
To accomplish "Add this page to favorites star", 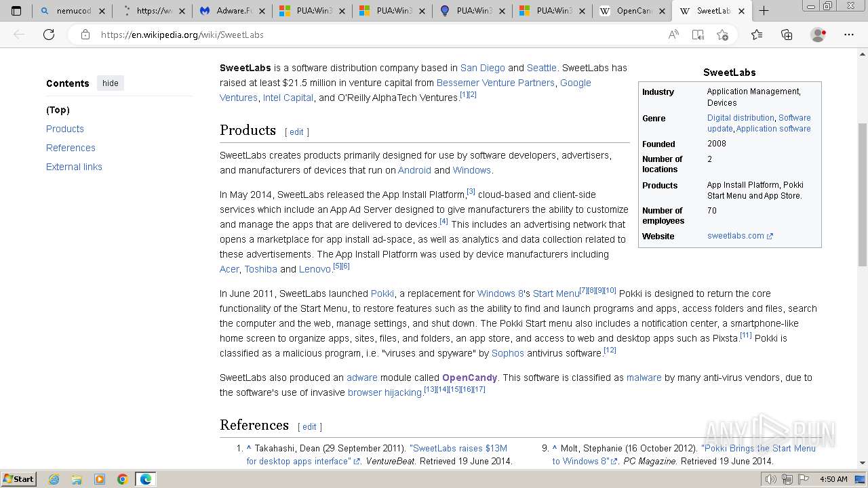I will (722, 35).
